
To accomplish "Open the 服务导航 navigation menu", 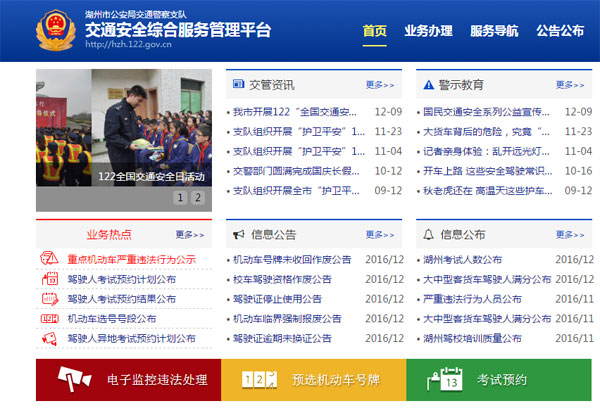I will (x=494, y=31).
